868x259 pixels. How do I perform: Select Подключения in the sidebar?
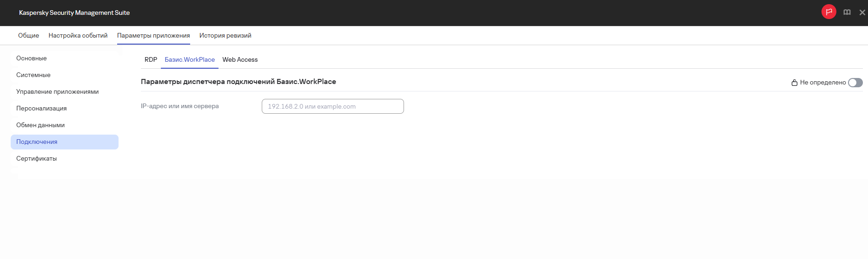pos(37,142)
